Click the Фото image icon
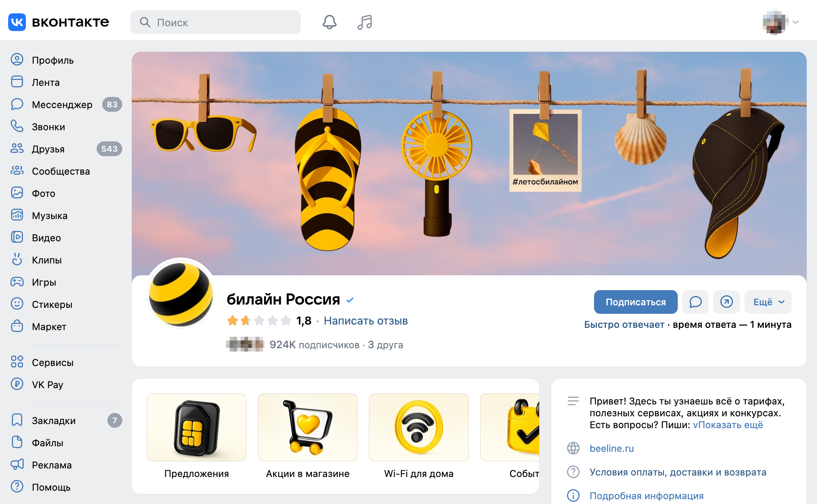817x504 pixels. point(17,193)
